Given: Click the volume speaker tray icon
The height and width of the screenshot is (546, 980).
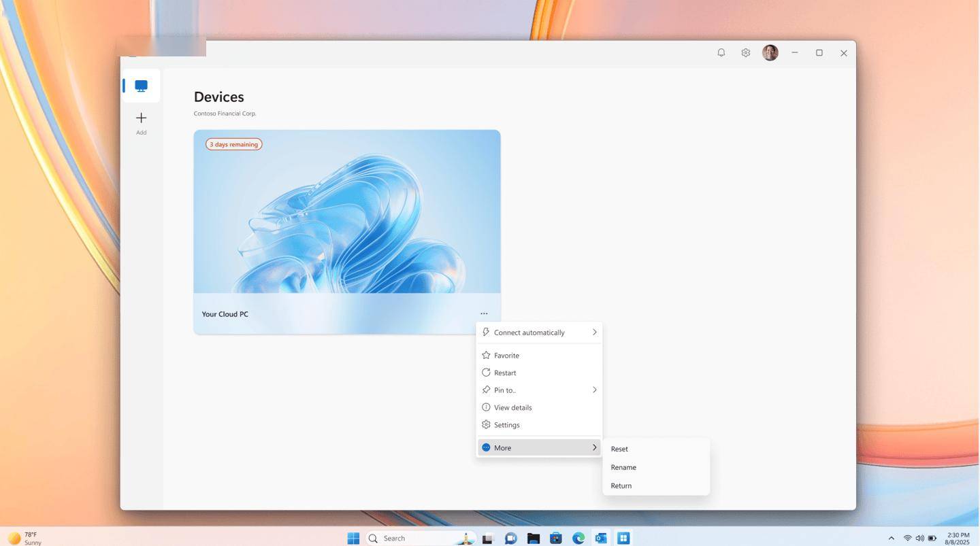Looking at the screenshot, I should [x=919, y=538].
